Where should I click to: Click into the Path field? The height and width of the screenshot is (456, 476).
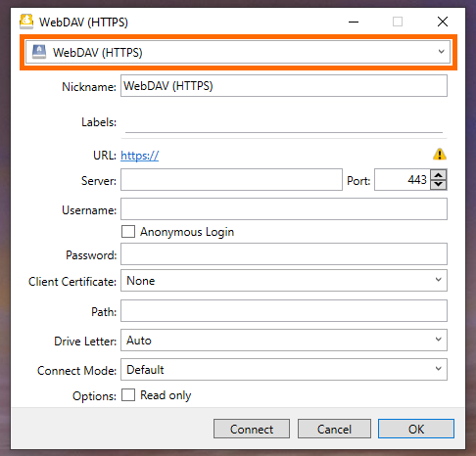pyautogui.click(x=284, y=310)
